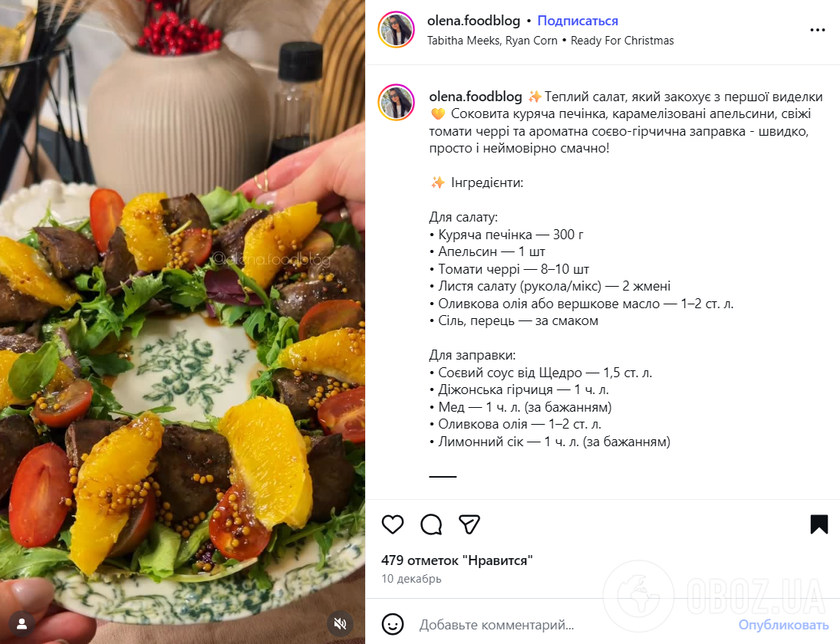
Task: Unmute the video with speaker icon
Action: coord(340,623)
